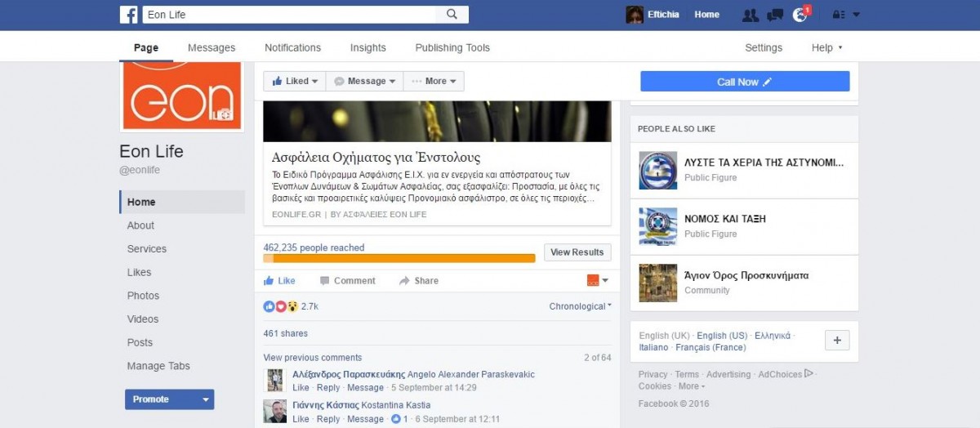Open the Notifications tab
The height and width of the screenshot is (428, 980).
(292, 47)
